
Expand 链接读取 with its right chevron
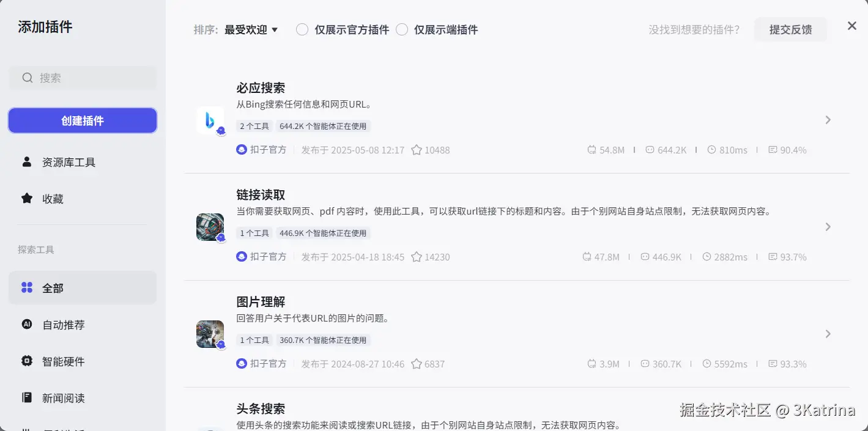[828, 227]
